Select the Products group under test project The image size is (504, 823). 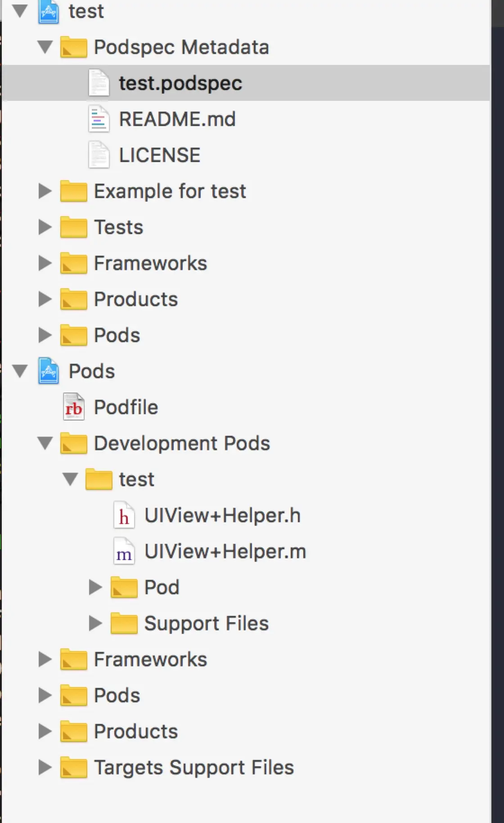click(x=136, y=299)
